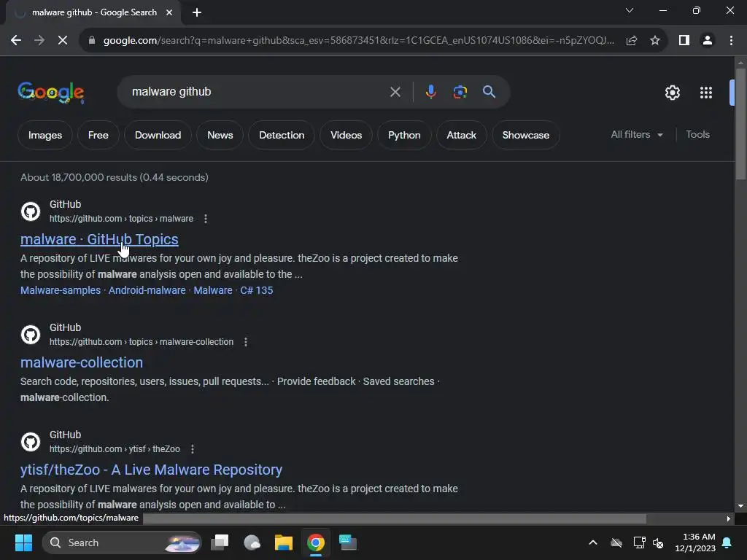Open the Malware sublink under first result

[213, 290]
